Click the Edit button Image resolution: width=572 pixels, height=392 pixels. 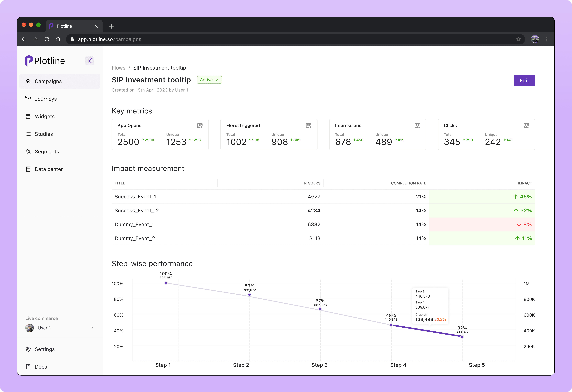point(524,80)
